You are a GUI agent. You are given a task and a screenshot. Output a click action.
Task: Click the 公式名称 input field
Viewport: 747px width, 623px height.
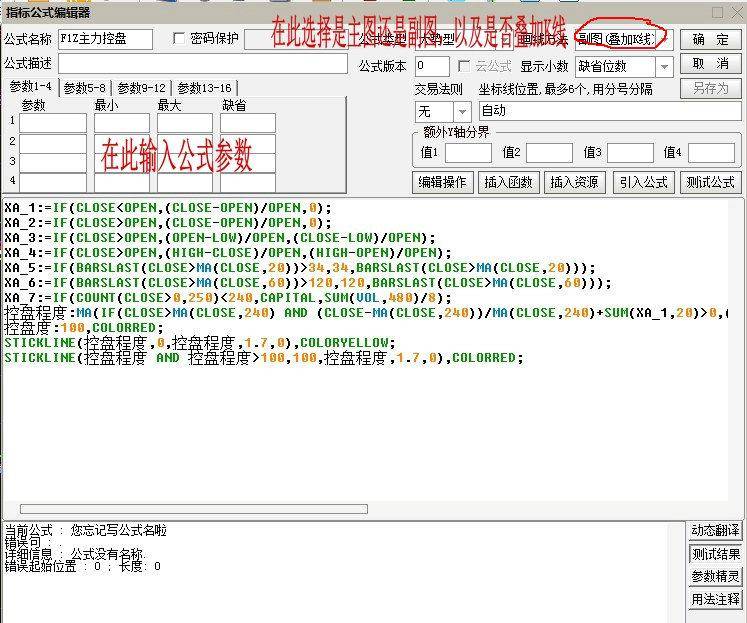(105, 39)
